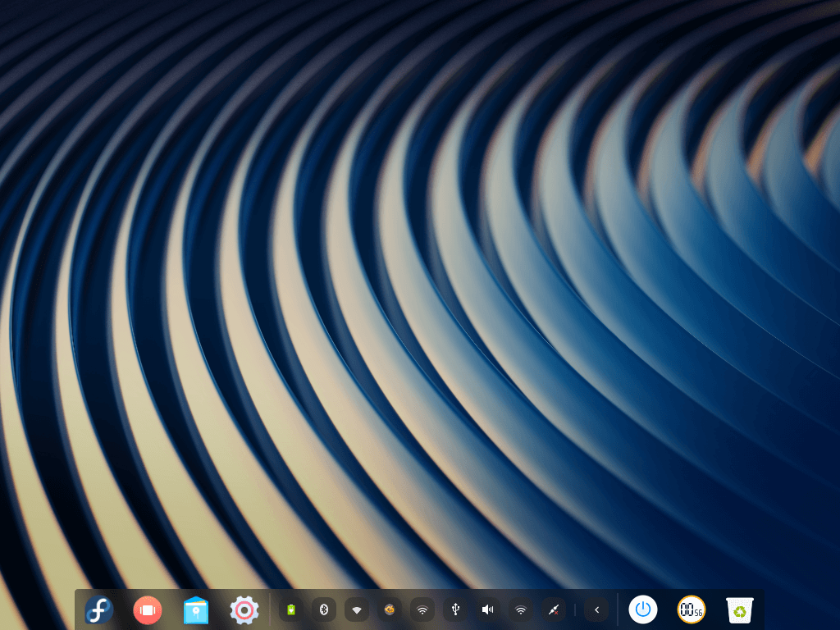
Task: Click the Wi-Fi icon right of the speaker
Action: pos(521,609)
